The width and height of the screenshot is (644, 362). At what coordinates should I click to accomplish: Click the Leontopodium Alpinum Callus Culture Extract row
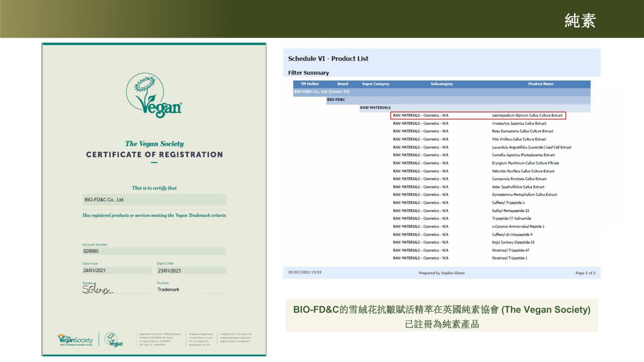(x=527, y=115)
